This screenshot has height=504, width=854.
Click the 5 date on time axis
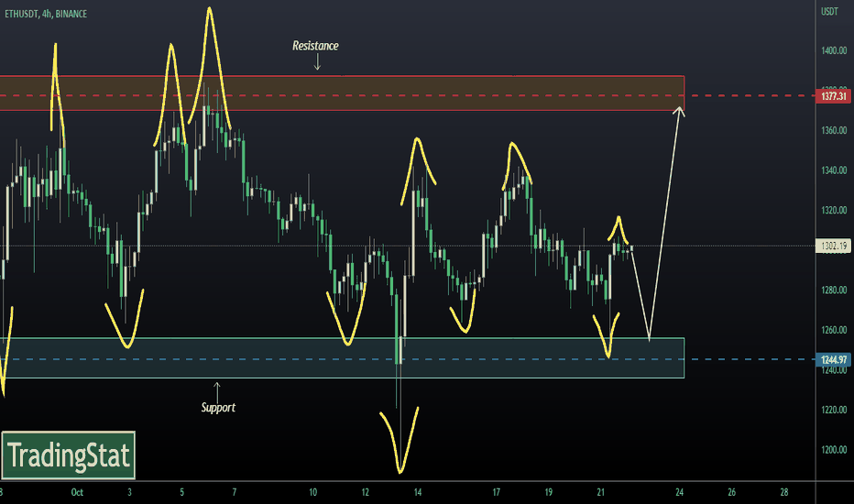click(182, 492)
